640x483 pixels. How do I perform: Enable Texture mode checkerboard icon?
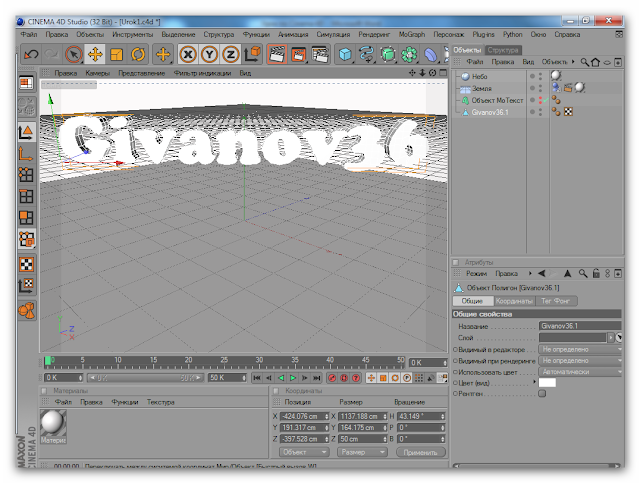click(x=27, y=264)
